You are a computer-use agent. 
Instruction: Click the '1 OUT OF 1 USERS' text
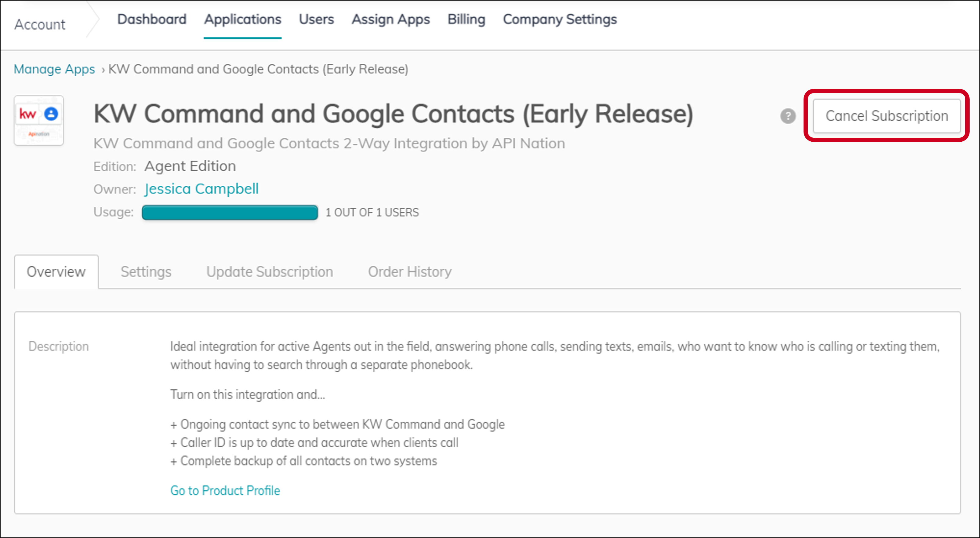(x=372, y=212)
